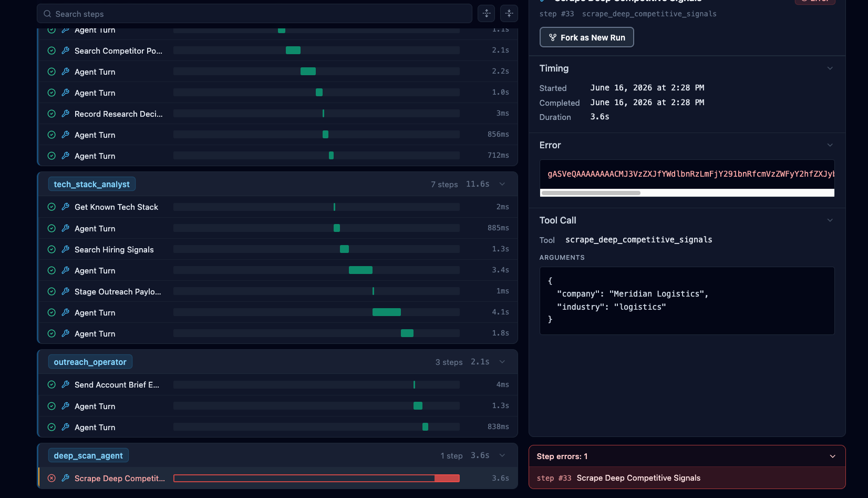Select the Agent Turn step lasting 1.0s
The width and height of the screenshot is (868, 498).
[278, 93]
